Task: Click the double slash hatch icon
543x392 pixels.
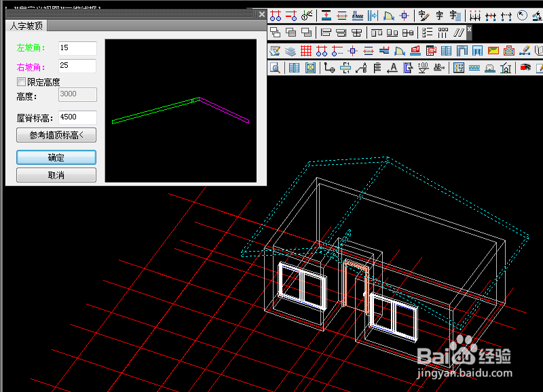Action: [459, 33]
